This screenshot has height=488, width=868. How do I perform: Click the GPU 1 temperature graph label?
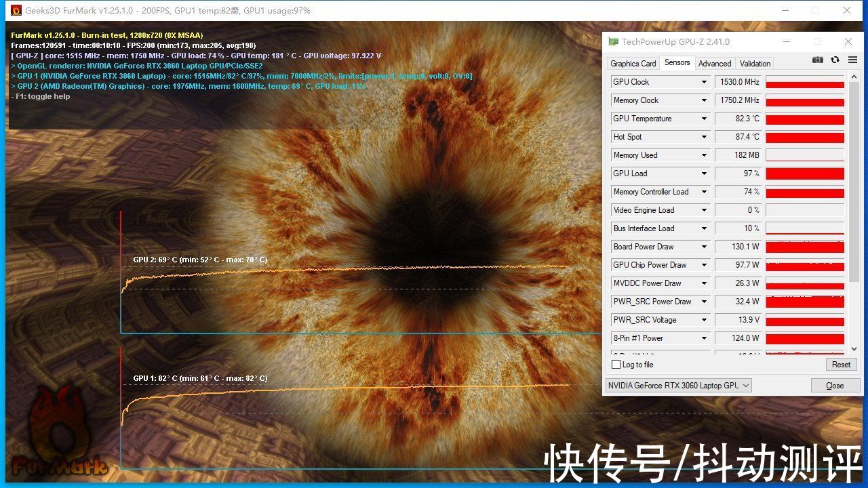(200, 378)
